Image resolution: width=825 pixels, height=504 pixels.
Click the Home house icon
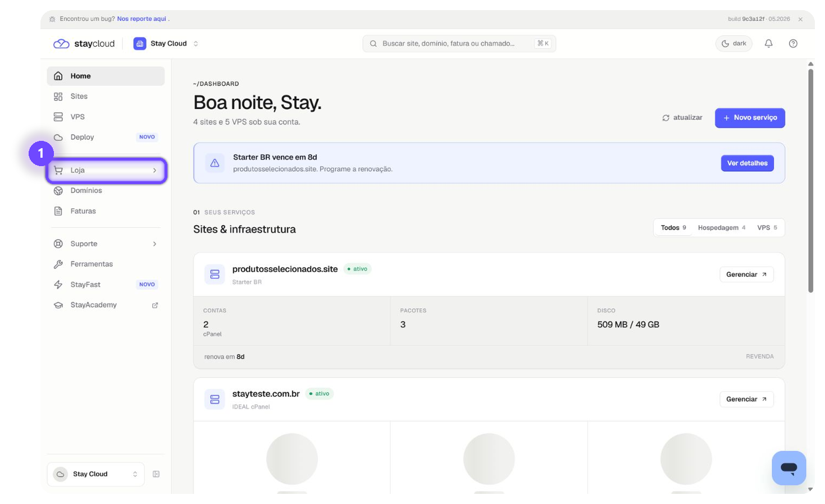click(x=58, y=76)
